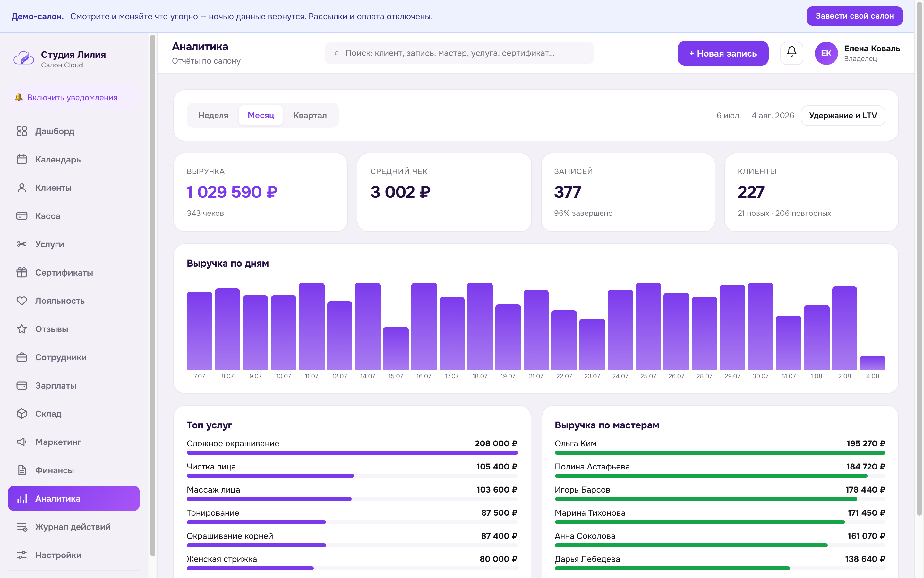Click the Сертификаты gift icon
The height and width of the screenshot is (578, 924).
pyautogui.click(x=22, y=273)
